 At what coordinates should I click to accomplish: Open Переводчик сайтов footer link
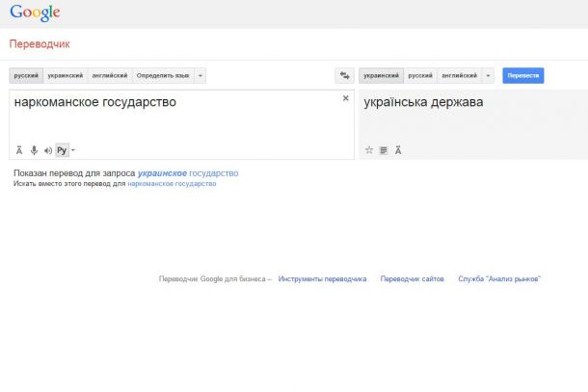413,279
